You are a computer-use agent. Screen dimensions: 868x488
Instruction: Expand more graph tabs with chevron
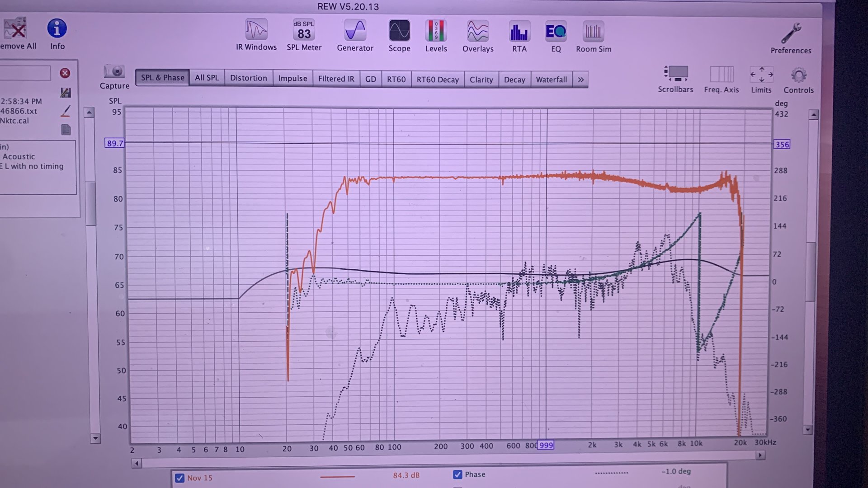580,80
